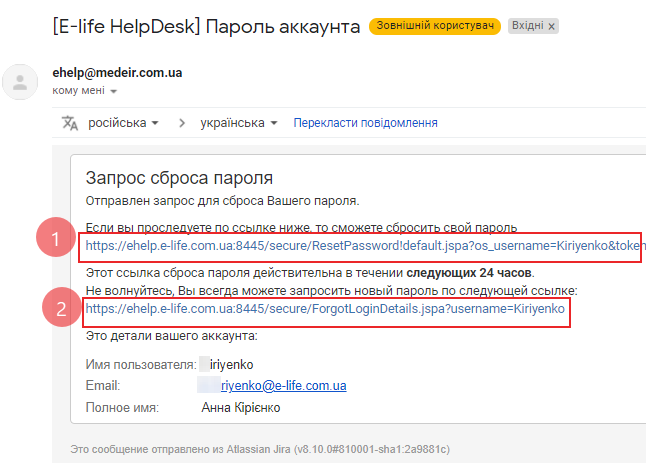The image size is (646, 463).
Task: Expand recipient details arrow next to кому мені
Action: tap(114, 91)
